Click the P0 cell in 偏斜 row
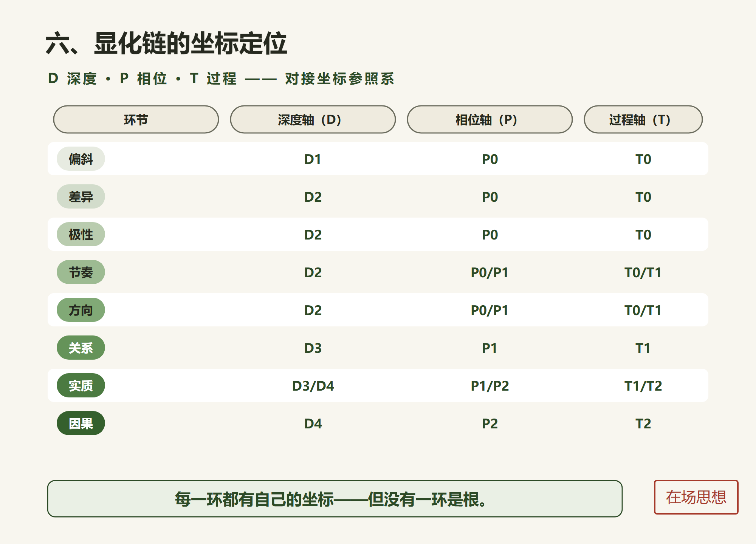Viewport: 756px width, 544px height. pos(490,159)
